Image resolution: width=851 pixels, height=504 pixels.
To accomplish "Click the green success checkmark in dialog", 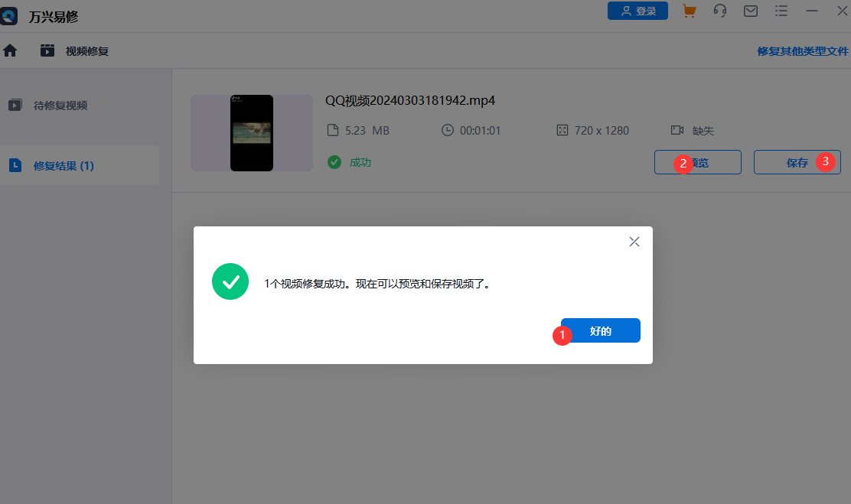I will pyautogui.click(x=230, y=281).
